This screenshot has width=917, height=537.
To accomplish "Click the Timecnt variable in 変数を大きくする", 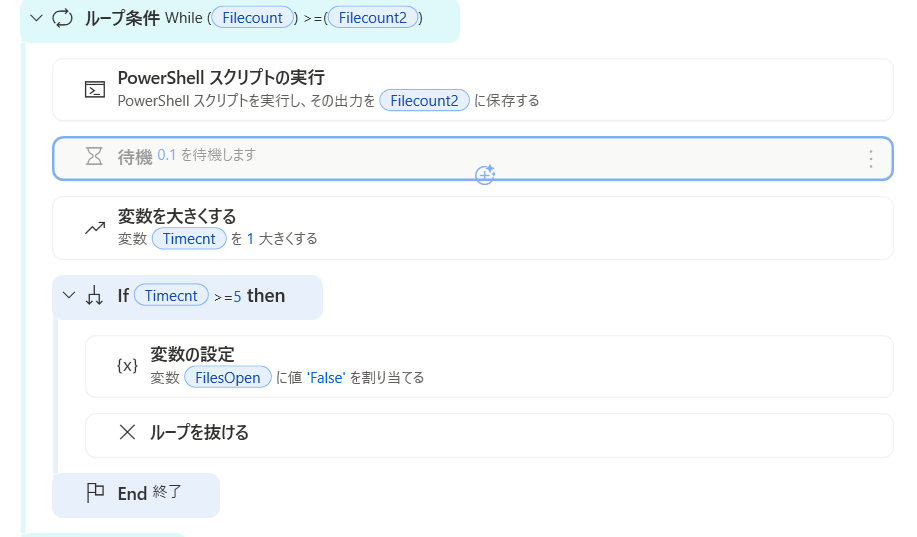I will pos(189,239).
